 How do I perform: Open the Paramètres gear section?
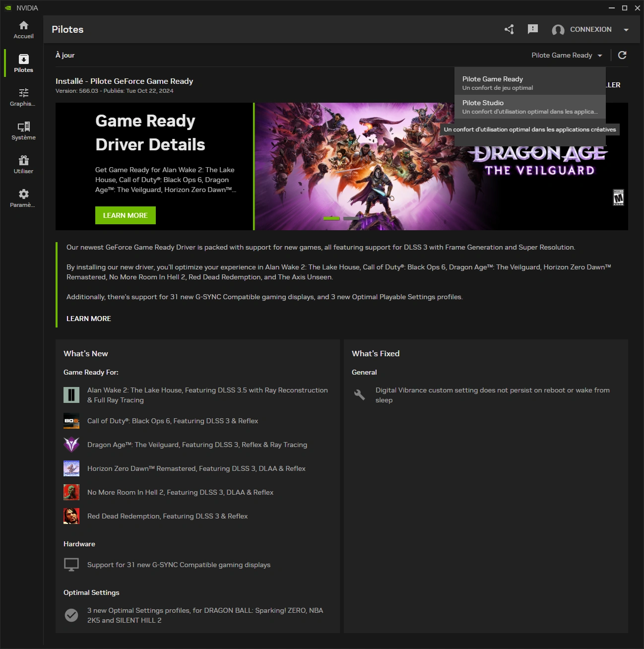(x=23, y=198)
